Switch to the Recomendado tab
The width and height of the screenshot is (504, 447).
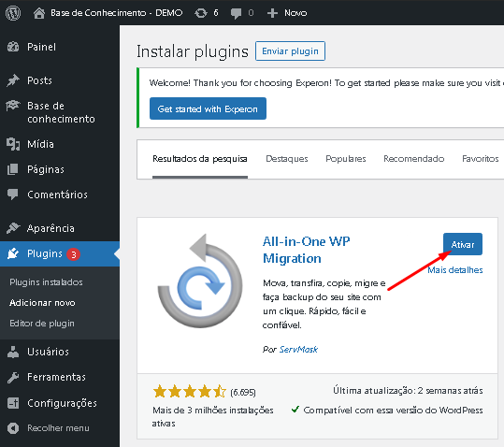click(413, 158)
